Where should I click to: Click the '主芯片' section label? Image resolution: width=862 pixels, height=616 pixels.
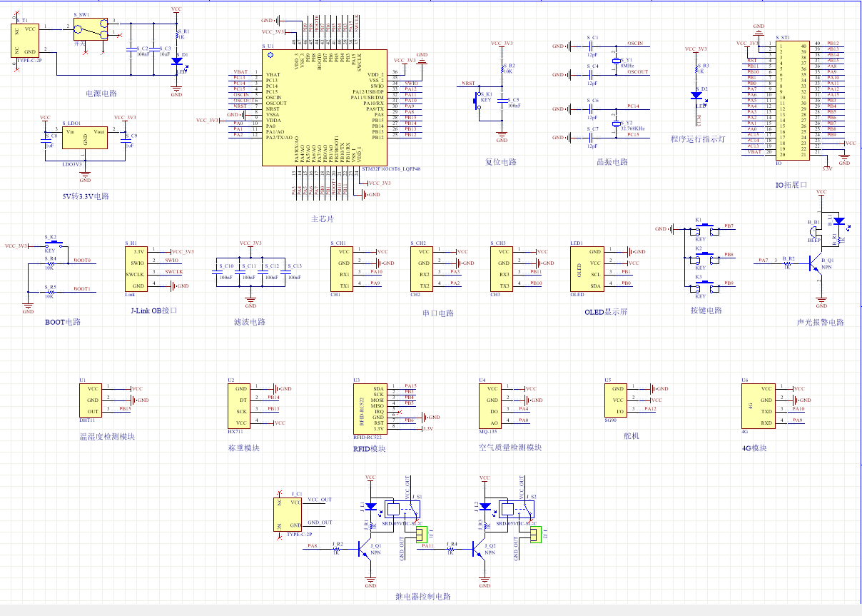tap(323, 218)
